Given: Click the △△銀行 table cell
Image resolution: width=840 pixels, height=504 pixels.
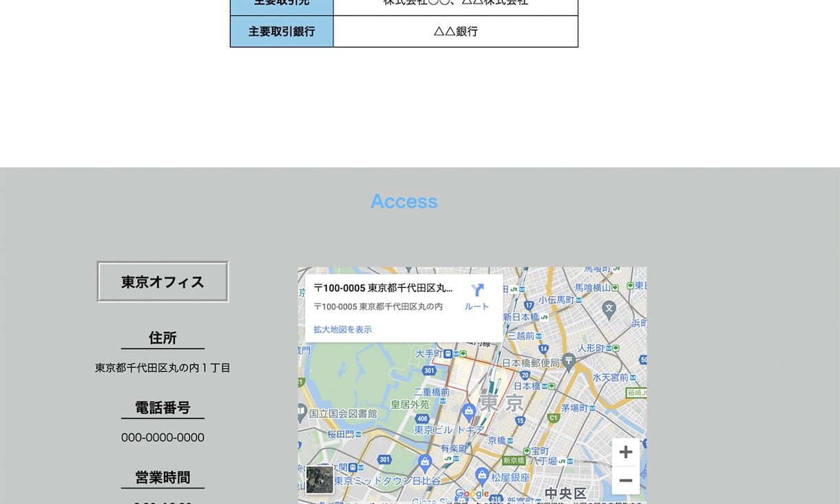Looking at the screenshot, I should point(456,32).
